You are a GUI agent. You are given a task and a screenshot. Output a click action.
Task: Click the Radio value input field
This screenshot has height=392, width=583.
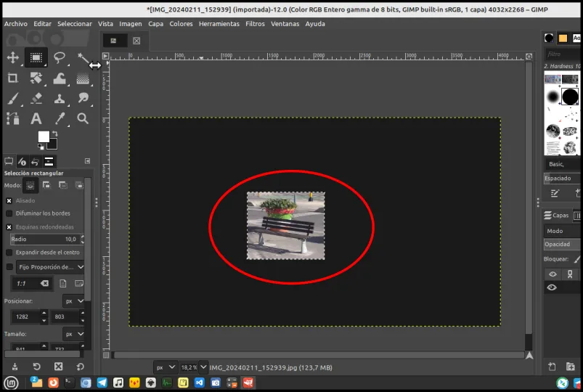[x=45, y=239]
